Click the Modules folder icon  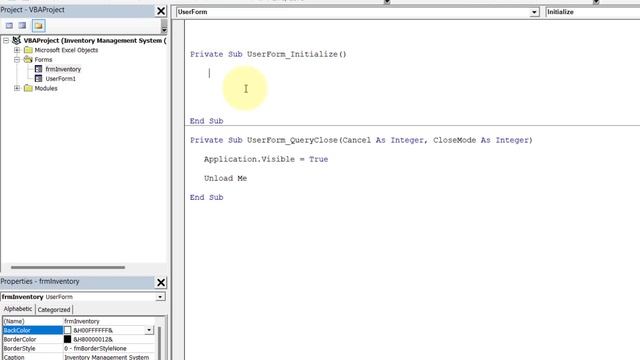click(x=28, y=88)
